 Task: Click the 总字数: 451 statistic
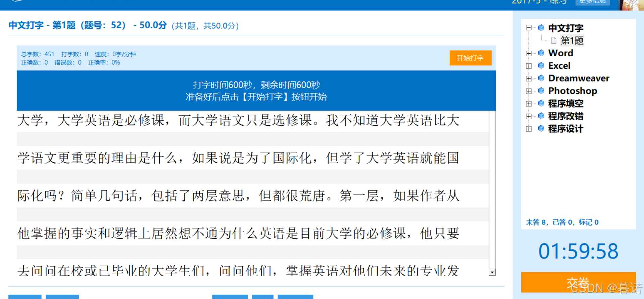pos(38,54)
